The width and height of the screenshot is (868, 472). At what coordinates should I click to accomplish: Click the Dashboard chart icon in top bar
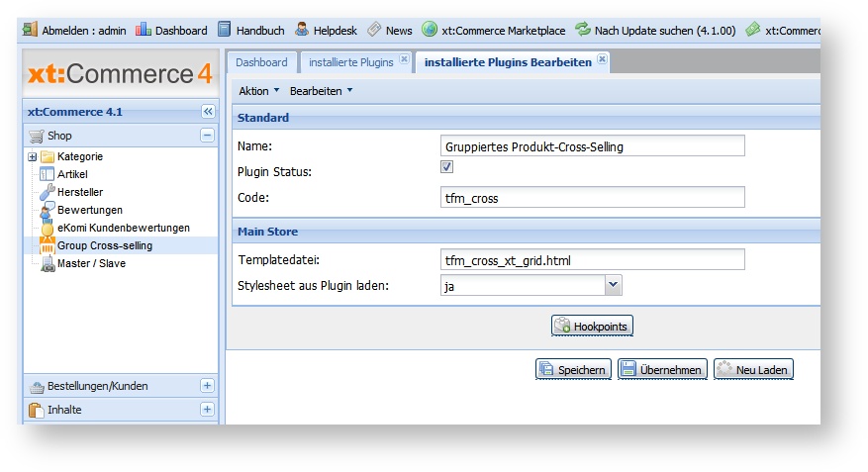(144, 30)
